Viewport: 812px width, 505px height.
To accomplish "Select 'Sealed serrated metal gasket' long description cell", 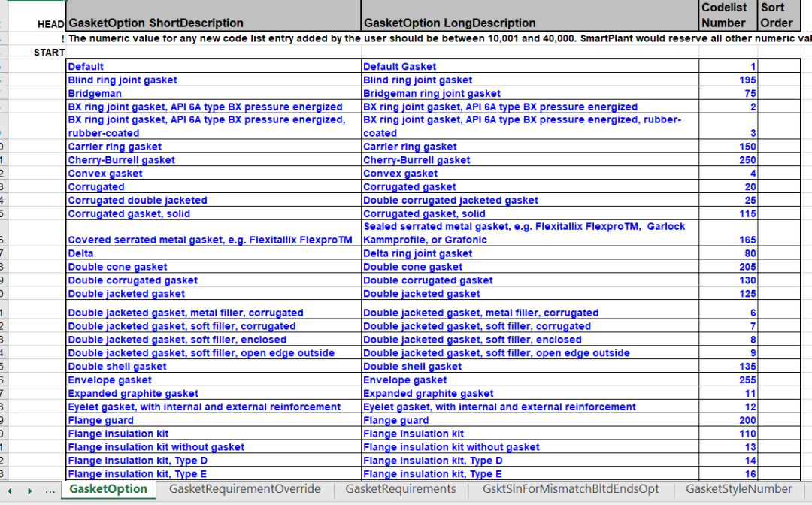I will (530, 234).
